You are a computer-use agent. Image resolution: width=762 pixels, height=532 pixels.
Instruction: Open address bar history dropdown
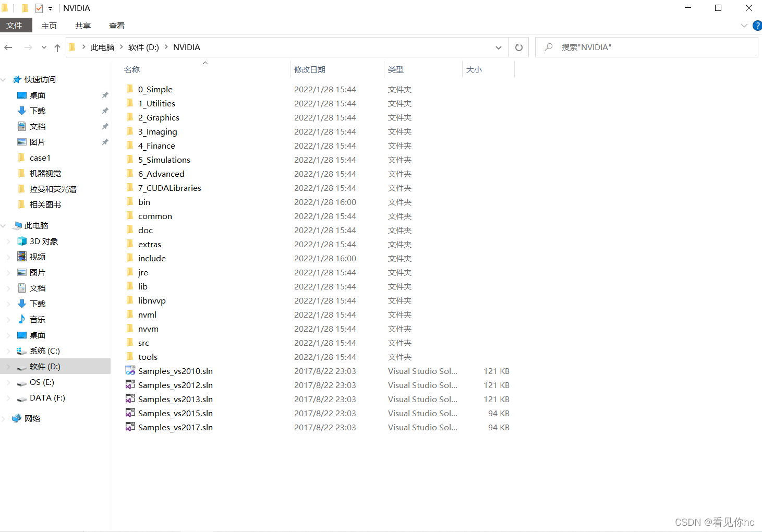(x=499, y=47)
